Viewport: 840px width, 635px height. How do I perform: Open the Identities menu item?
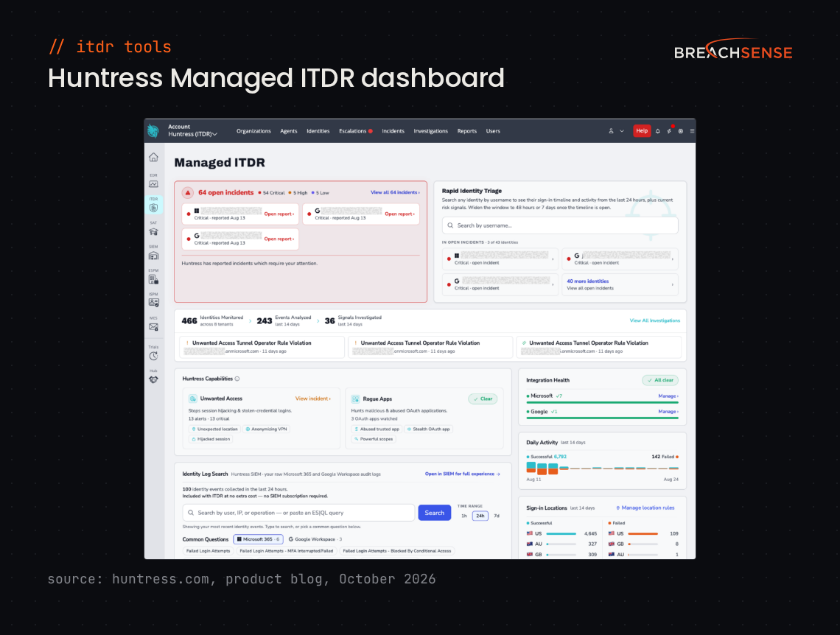318,130
